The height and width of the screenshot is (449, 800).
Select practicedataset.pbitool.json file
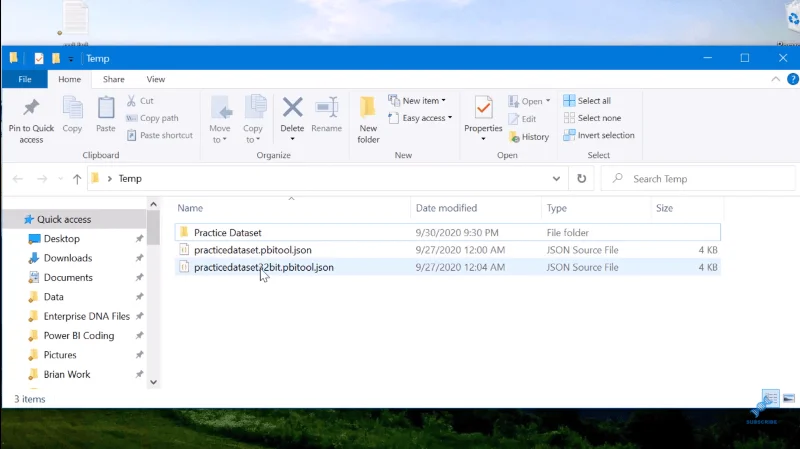coord(447,250)
